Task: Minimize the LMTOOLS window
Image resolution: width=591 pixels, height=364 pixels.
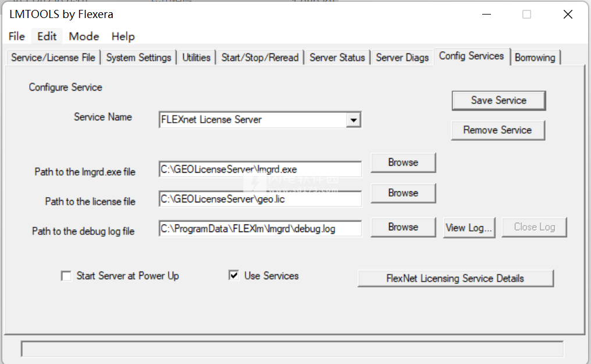Action: 487,15
